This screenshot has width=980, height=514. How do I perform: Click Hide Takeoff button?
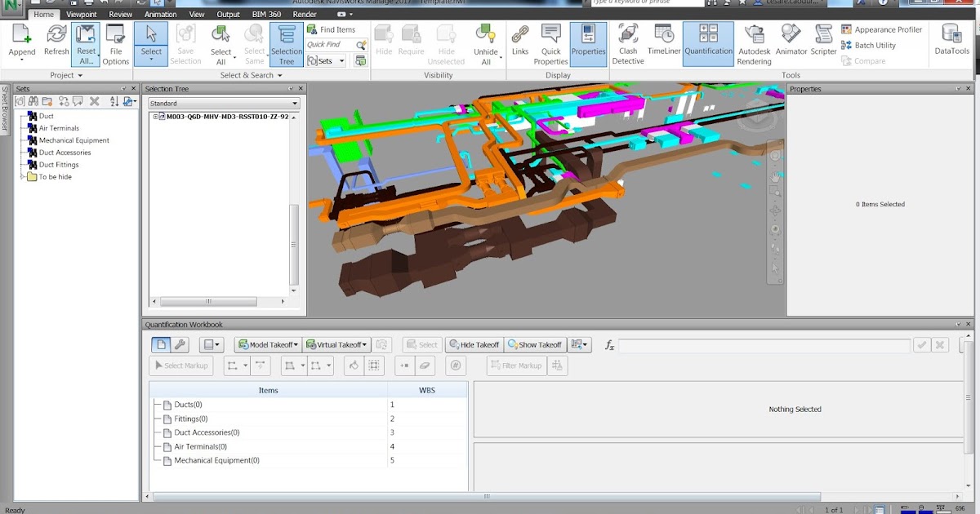474,345
